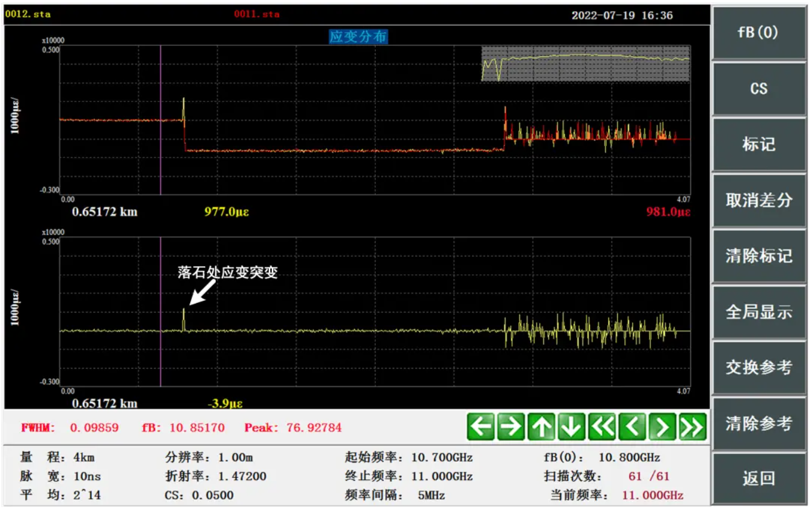Click the double left chevron fast-move button

click(x=602, y=427)
